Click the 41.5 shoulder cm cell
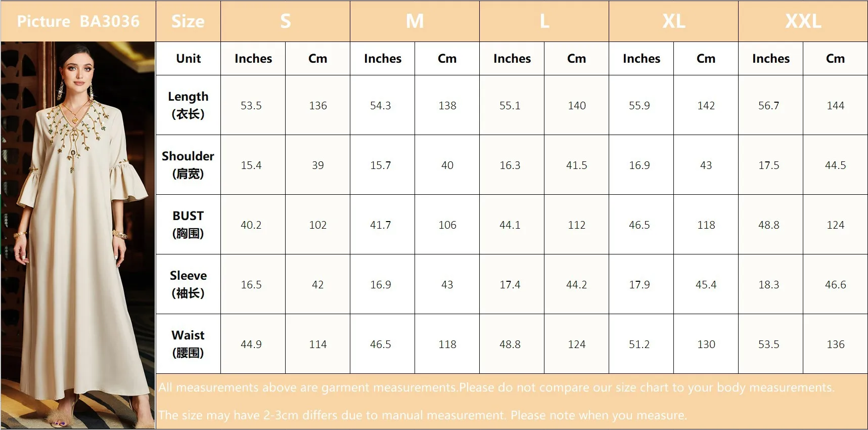 [576, 165]
